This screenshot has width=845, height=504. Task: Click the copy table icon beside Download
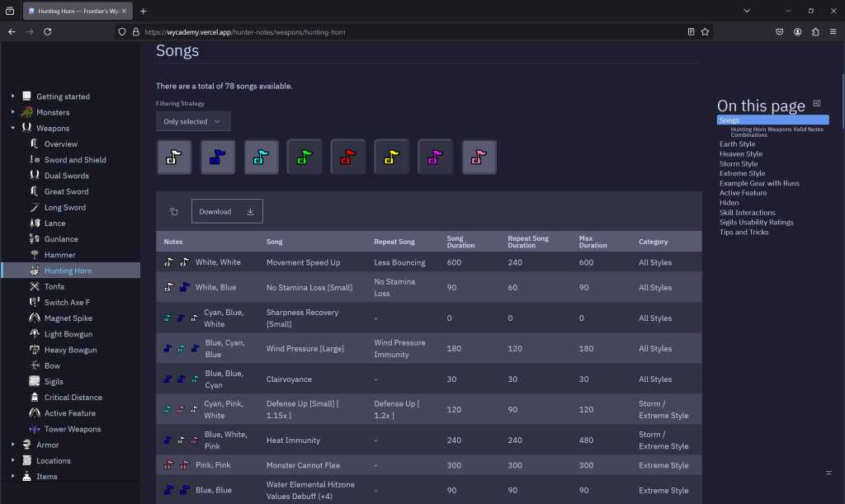pyautogui.click(x=174, y=211)
